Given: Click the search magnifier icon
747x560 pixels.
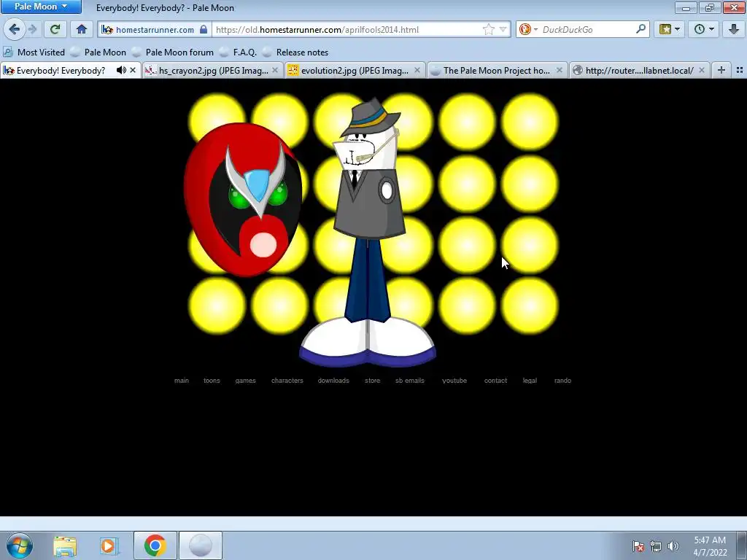Looking at the screenshot, I should [x=640, y=29].
